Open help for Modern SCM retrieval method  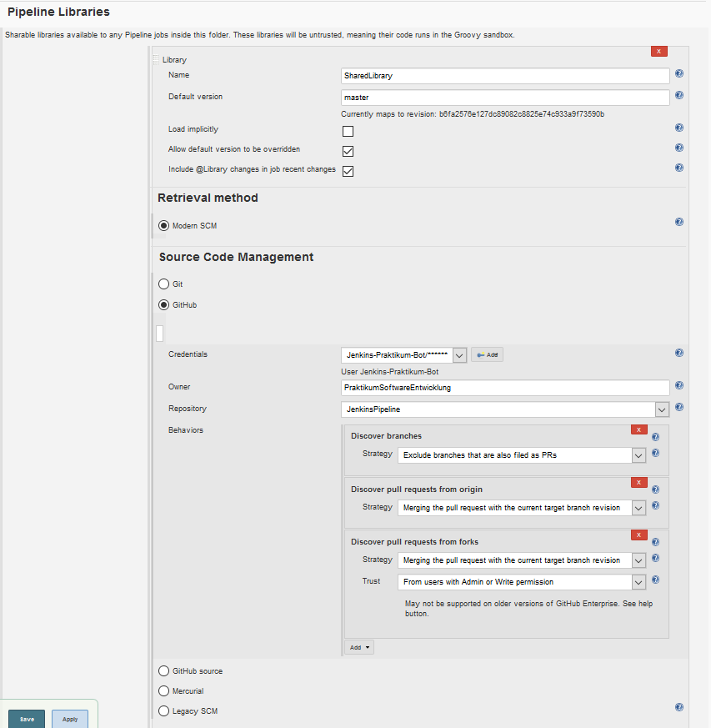coord(678,220)
